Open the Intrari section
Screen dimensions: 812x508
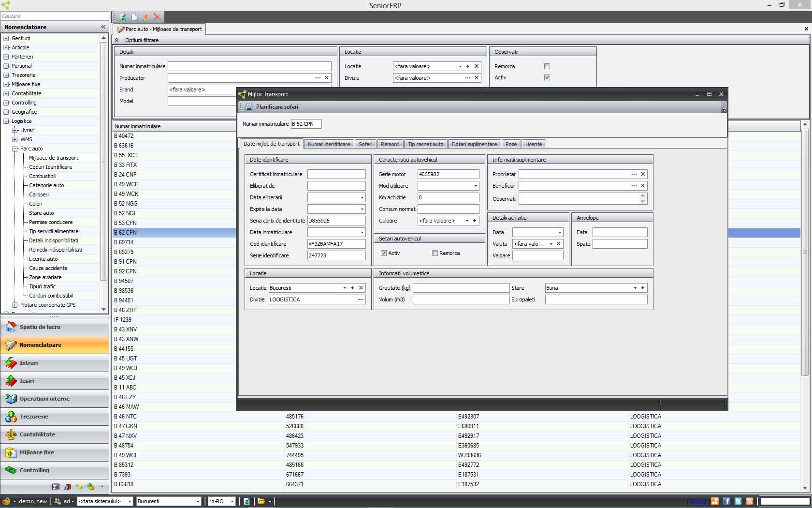pos(55,363)
